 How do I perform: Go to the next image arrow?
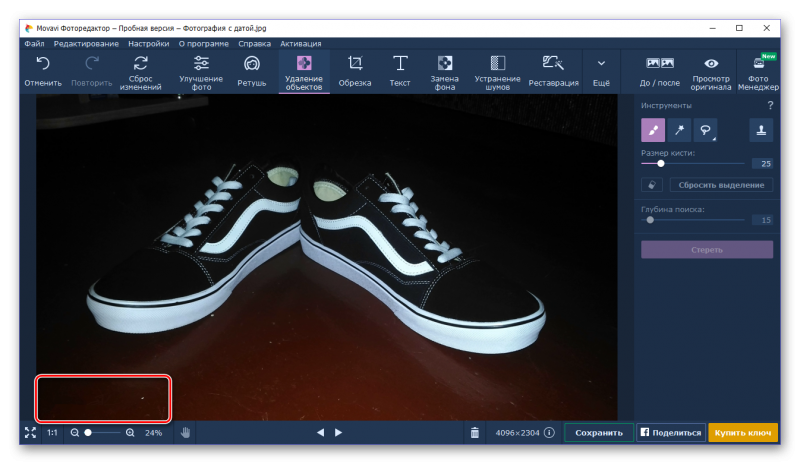click(x=338, y=433)
